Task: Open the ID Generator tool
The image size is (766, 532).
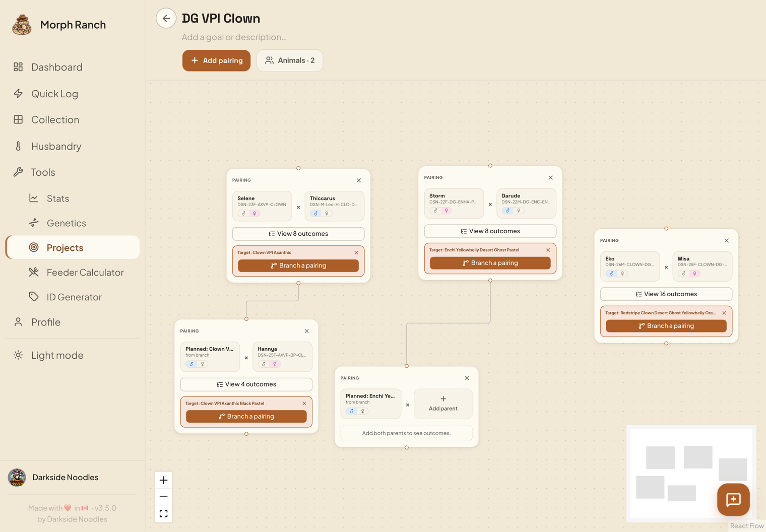Action: 72,297
